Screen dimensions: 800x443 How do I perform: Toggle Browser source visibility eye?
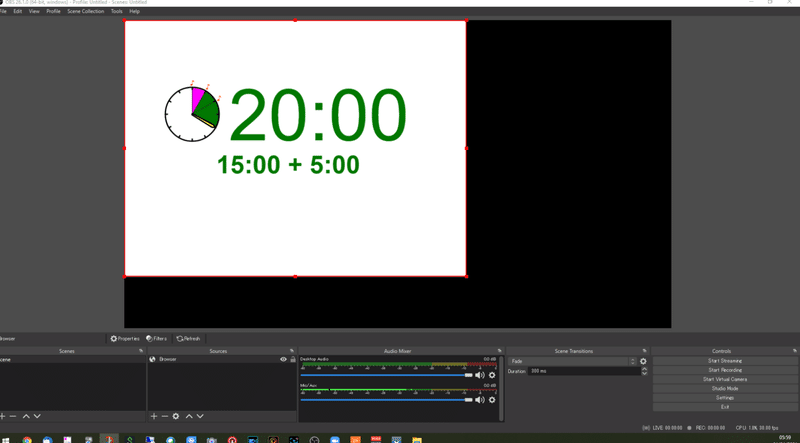coord(283,359)
